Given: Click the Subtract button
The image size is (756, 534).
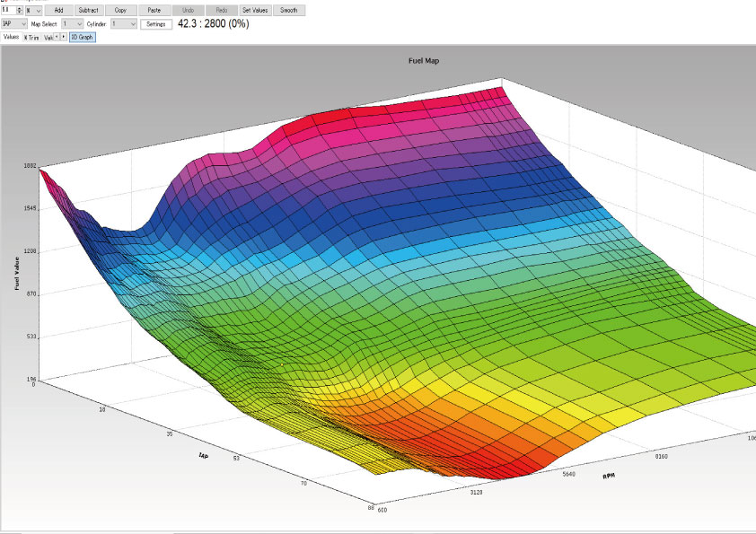Looking at the screenshot, I should pyautogui.click(x=88, y=10).
